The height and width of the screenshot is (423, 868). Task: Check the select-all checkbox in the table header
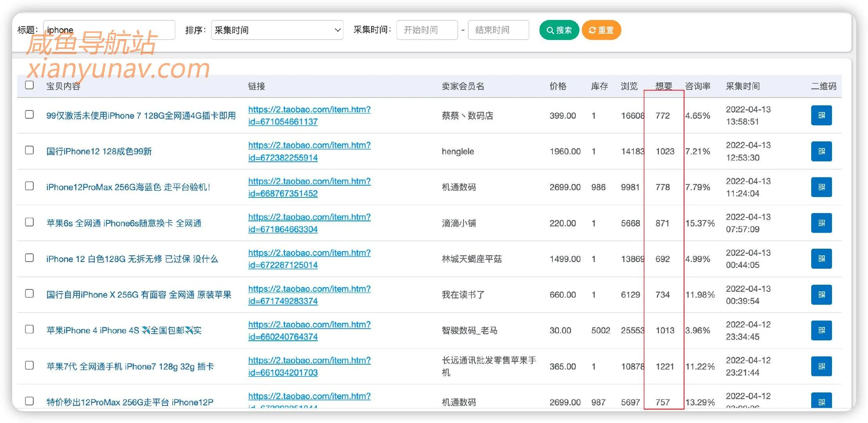click(29, 85)
